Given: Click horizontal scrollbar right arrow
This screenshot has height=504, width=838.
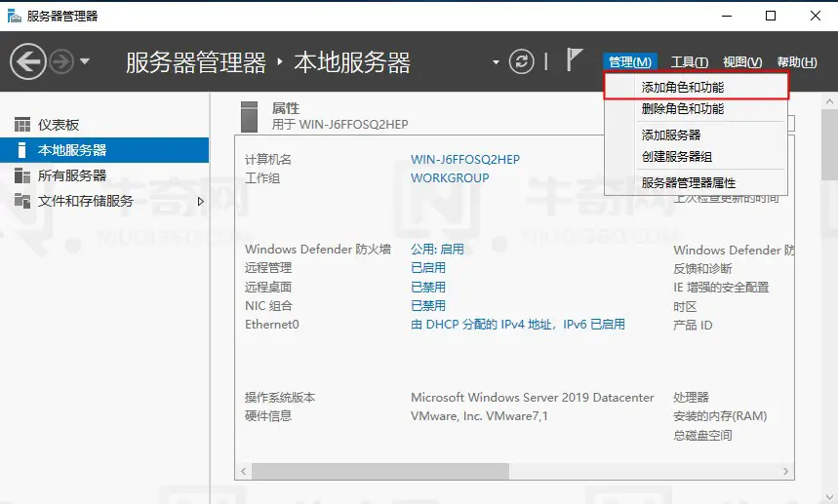Looking at the screenshot, I should click(x=785, y=471).
